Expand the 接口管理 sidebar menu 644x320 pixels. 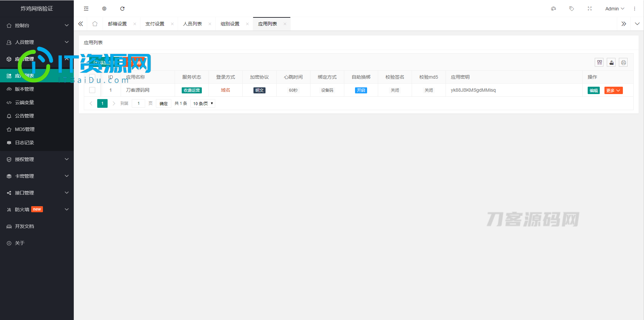(x=37, y=193)
